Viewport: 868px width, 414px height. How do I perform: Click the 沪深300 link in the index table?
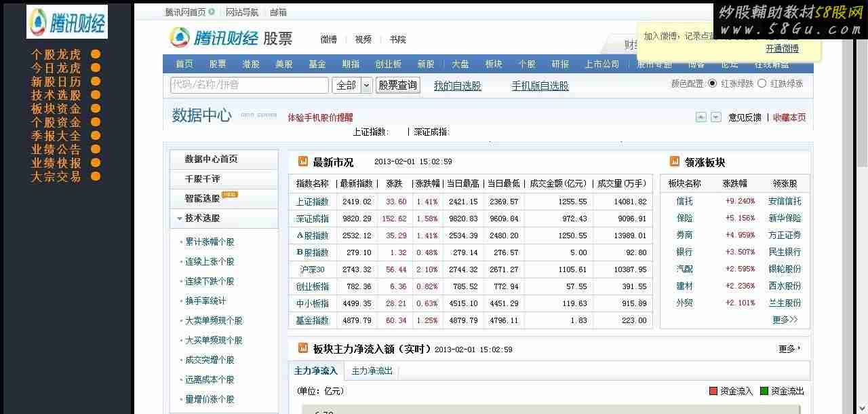pos(313,269)
